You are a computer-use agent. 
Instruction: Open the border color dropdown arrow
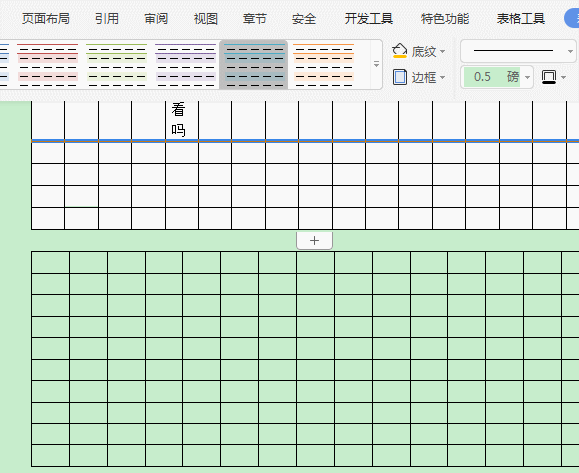pyautogui.click(x=563, y=77)
